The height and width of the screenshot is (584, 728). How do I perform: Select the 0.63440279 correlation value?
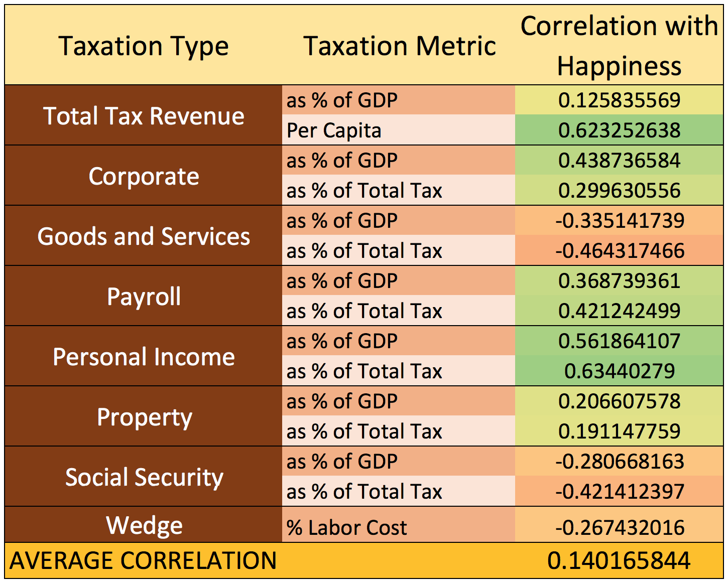619,371
